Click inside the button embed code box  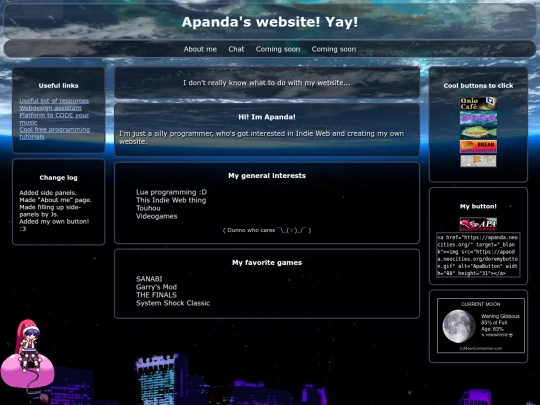click(478, 255)
